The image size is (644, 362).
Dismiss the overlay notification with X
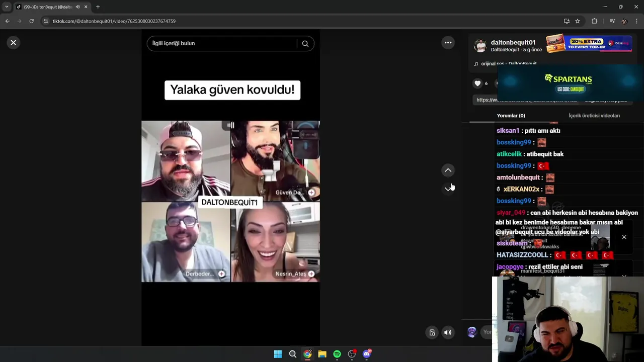(x=624, y=237)
